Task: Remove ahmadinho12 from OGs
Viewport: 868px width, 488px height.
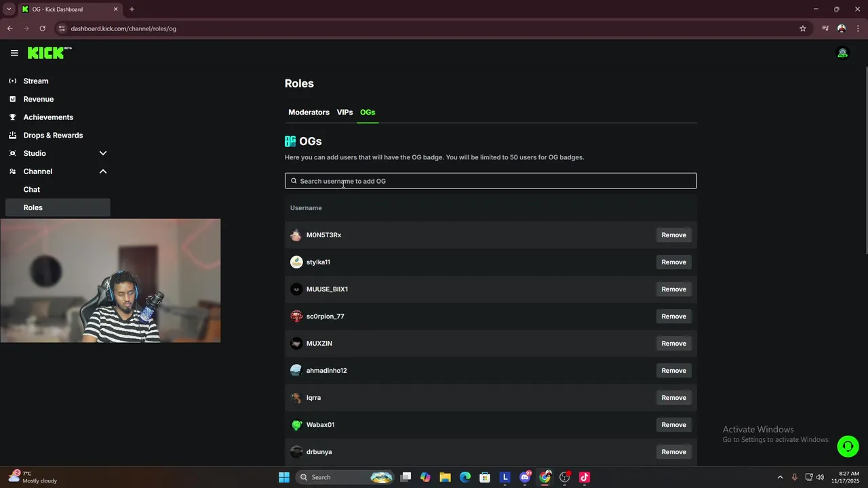Action: 673,371
